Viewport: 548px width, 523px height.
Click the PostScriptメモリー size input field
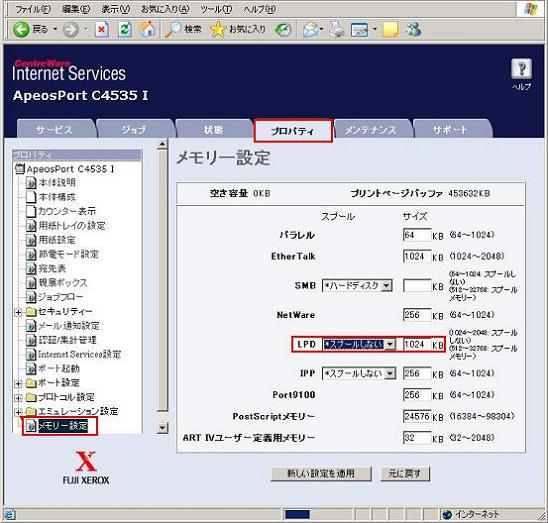pos(417,416)
